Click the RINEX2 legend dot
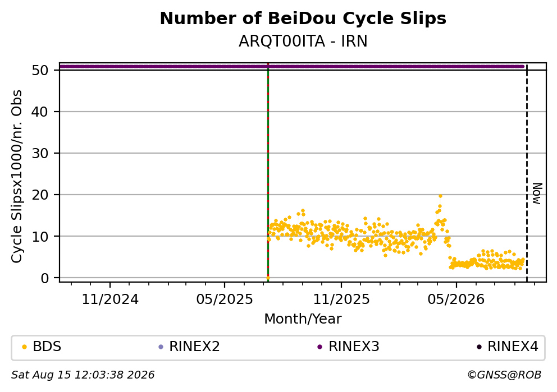This screenshot has width=557, height=392. 161,347
